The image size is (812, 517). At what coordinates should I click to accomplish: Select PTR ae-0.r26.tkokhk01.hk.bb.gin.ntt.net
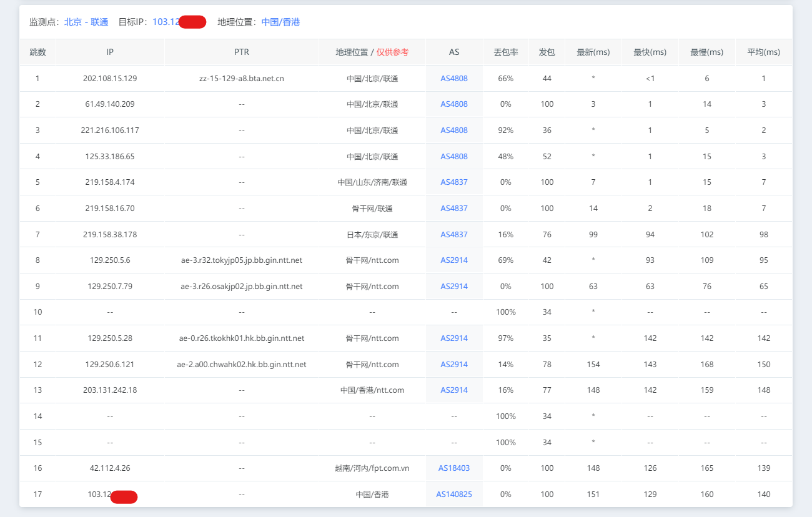[x=242, y=338]
